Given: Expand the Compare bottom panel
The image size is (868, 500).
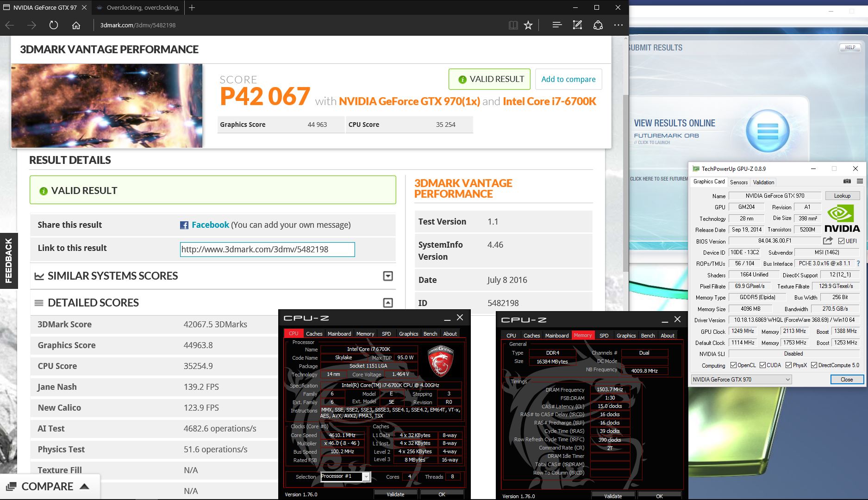Looking at the screenshot, I should pos(50,487).
